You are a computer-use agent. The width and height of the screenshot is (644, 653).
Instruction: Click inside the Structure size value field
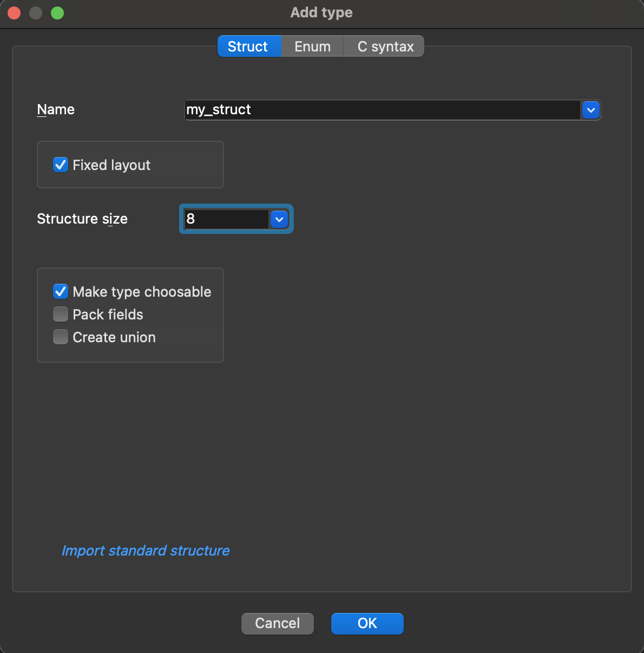pos(227,219)
